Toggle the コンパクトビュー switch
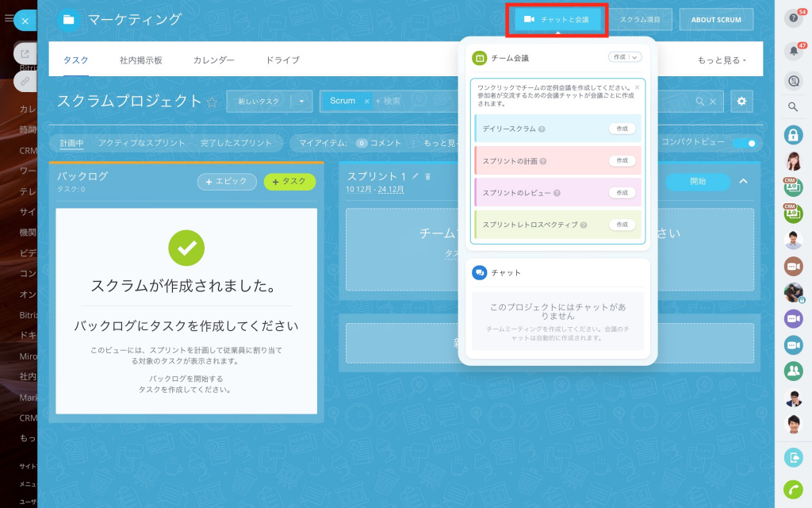The image size is (812, 508). point(743,143)
